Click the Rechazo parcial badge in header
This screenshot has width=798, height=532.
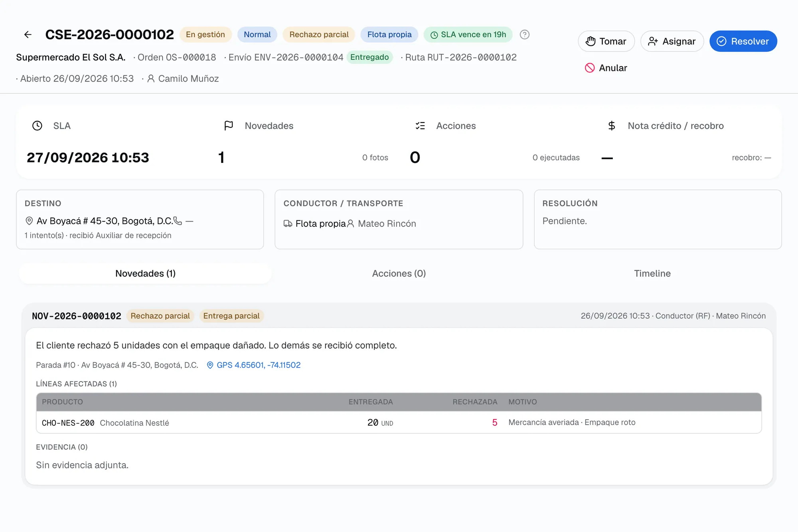tap(319, 35)
